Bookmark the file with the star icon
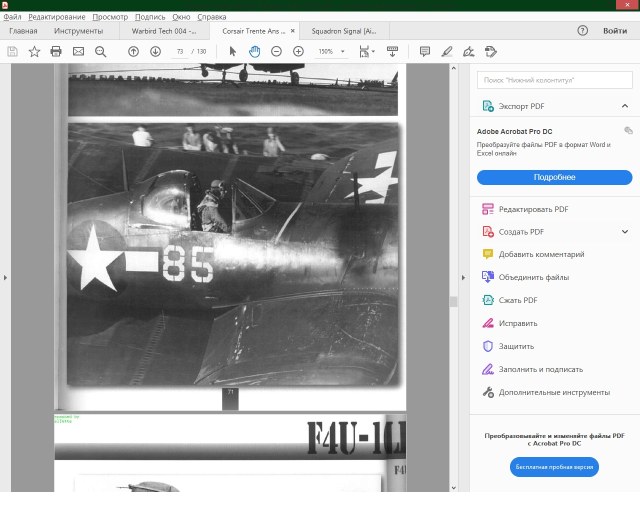Viewport: 640px width, 514px height. point(34,51)
